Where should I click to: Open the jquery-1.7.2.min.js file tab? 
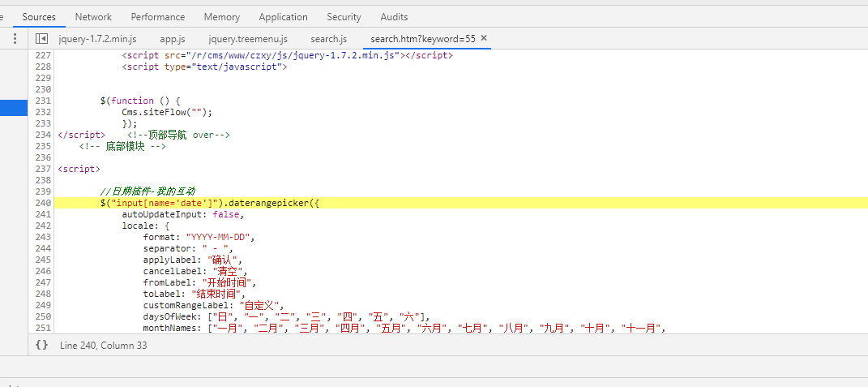click(97, 38)
